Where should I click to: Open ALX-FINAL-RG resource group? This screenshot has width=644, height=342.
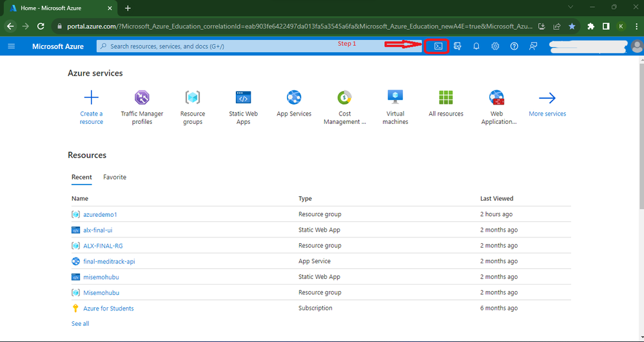click(x=103, y=246)
